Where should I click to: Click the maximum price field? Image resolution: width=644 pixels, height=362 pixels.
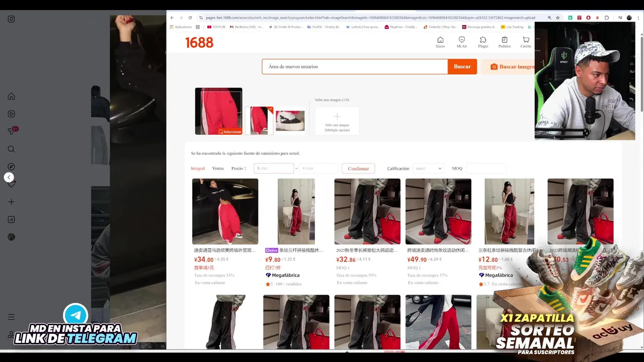pos(318,168)
